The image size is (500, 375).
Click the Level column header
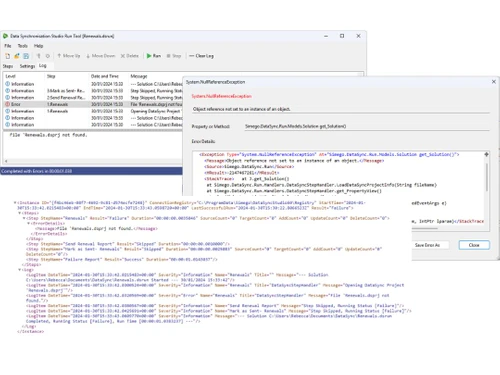(11, 76)
